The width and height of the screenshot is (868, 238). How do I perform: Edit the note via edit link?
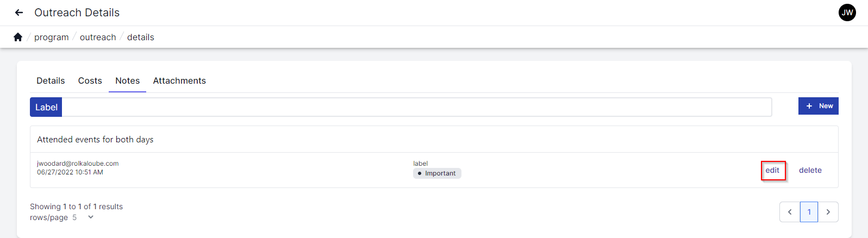(x=772, y=170)
